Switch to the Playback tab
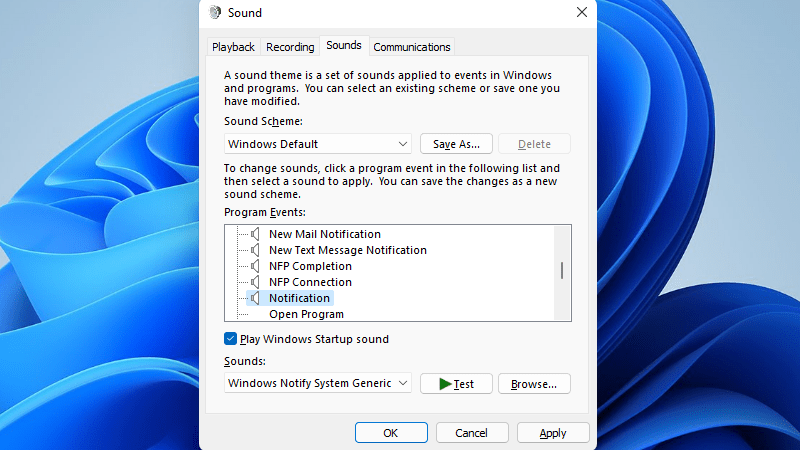Viewport: 800px width, 450px height. [233, 47]
